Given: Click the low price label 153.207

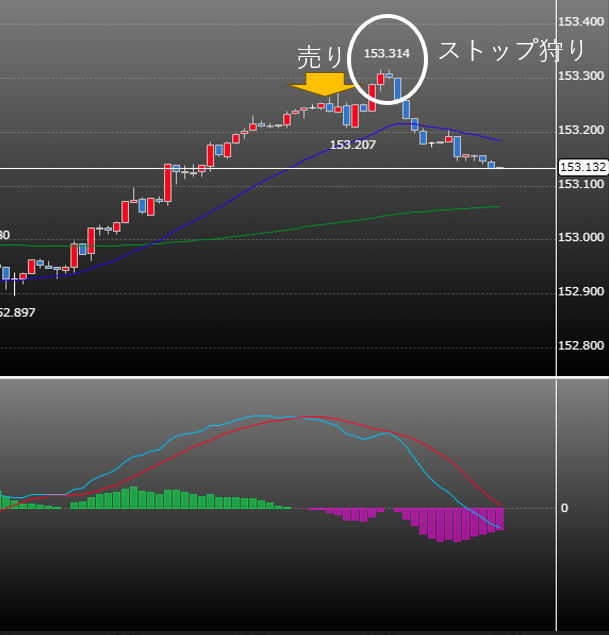Looking at the screenshot, I should 353,145.
